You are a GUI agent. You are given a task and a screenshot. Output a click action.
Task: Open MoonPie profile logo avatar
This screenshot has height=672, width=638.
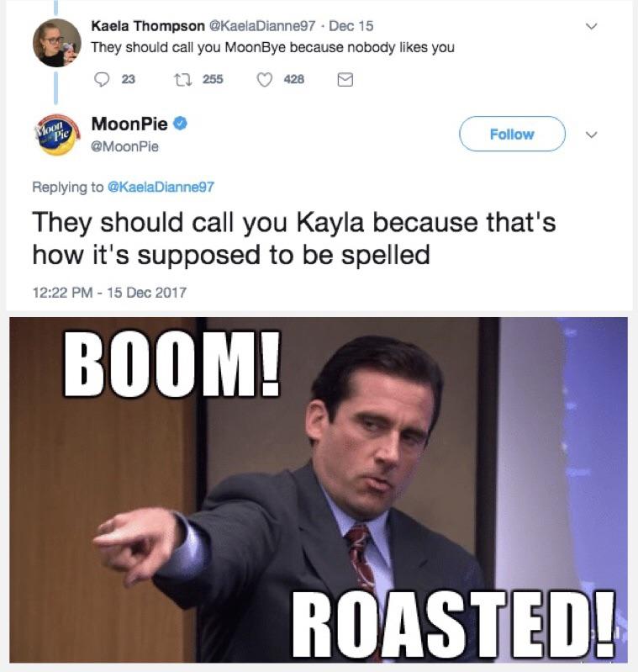pos(56,135)
